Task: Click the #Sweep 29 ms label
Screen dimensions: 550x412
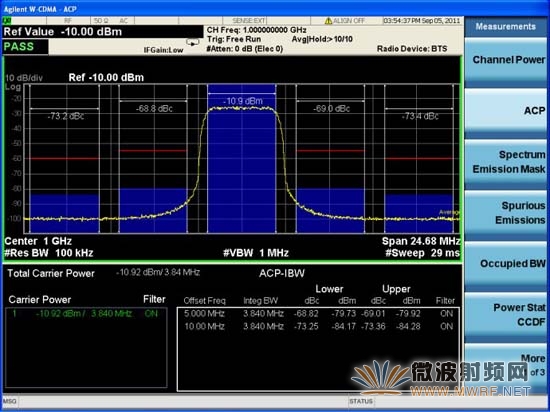Action: click(423, 253)
